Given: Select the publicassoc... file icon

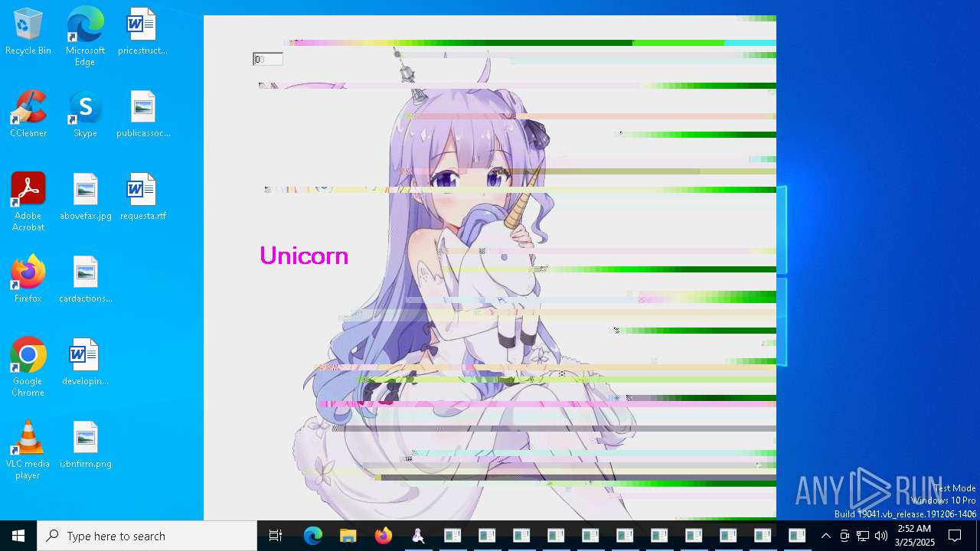Looking at the screenshot, I should (143, 114).
